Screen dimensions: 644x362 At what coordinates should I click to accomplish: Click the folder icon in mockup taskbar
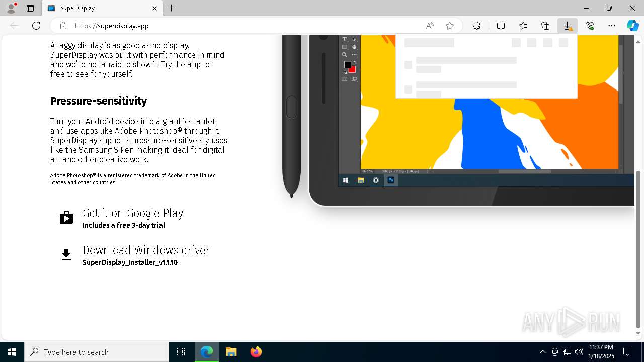[361, 180]
